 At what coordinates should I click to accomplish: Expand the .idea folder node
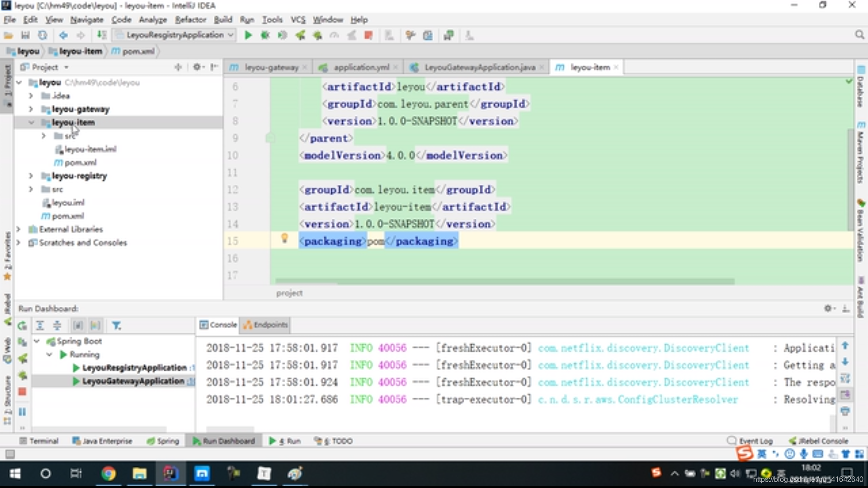(x=31, y=96)
